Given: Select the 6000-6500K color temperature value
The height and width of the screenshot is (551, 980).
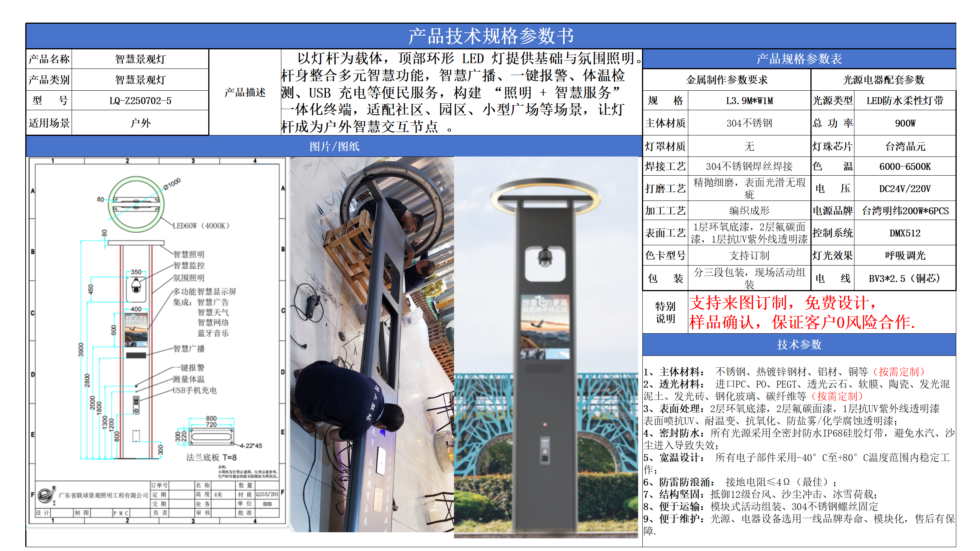Looking at the screenshot, I should coord(905,167).
